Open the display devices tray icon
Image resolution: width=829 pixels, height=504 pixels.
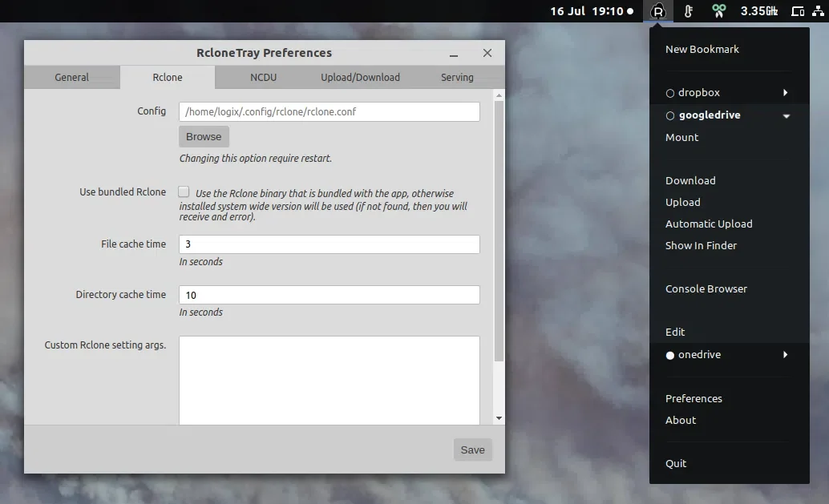click(x=798, y=11)
